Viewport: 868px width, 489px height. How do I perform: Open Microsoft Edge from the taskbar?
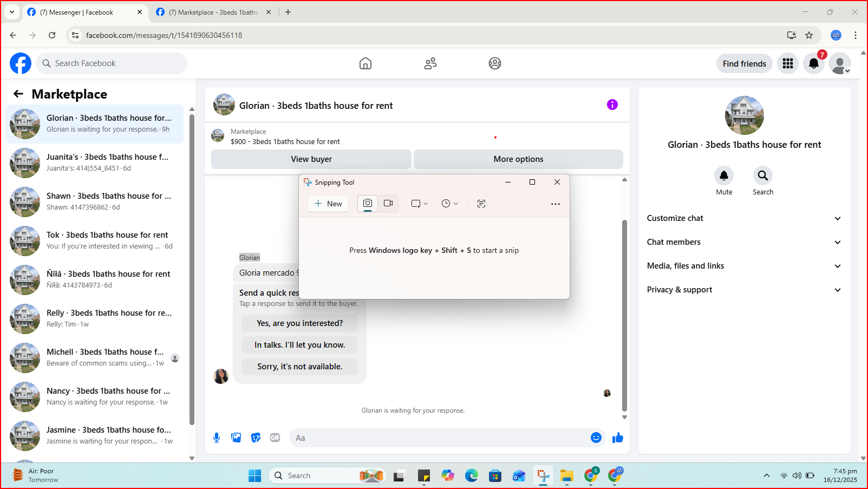(x=472, y=475)
